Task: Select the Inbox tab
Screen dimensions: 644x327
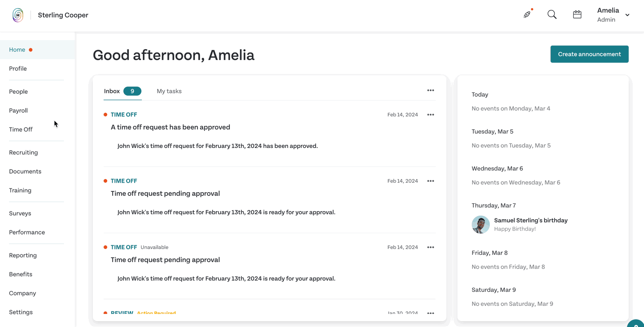Action: click(122, 91)
